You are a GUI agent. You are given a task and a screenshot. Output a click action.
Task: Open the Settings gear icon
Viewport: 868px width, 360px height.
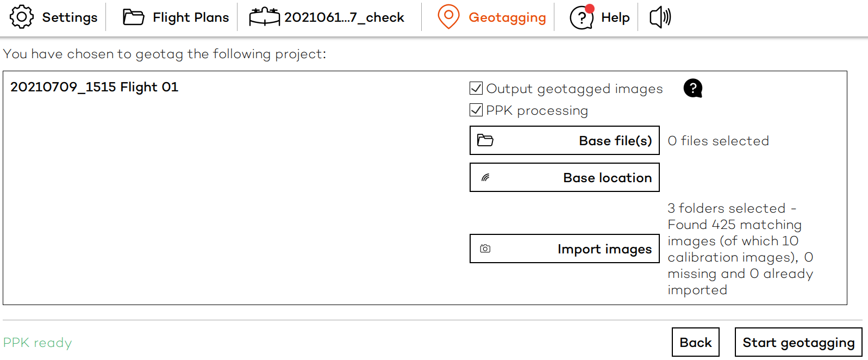(21, 17)
